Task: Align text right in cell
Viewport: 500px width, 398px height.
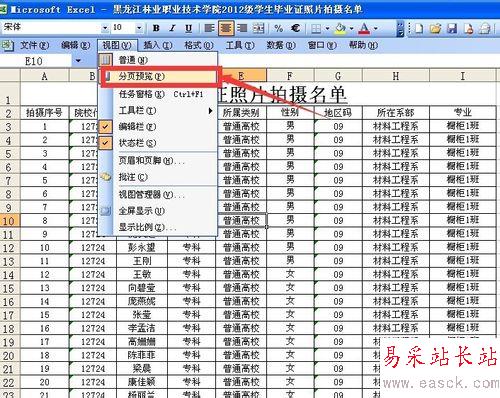Action: (x=242, y=28)
